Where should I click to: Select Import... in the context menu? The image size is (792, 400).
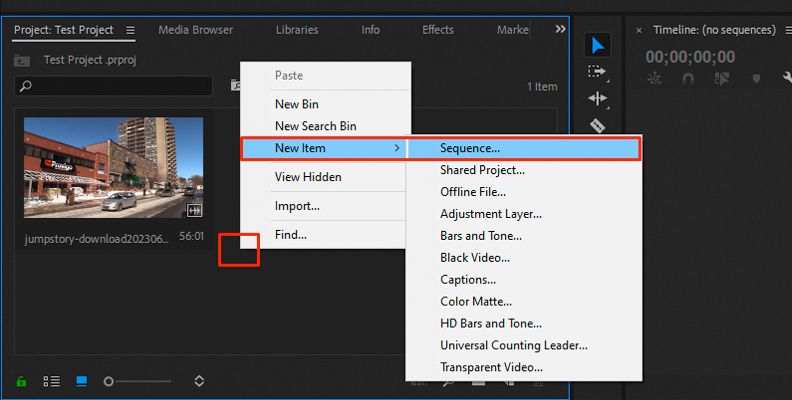click(x=297, y=206)
